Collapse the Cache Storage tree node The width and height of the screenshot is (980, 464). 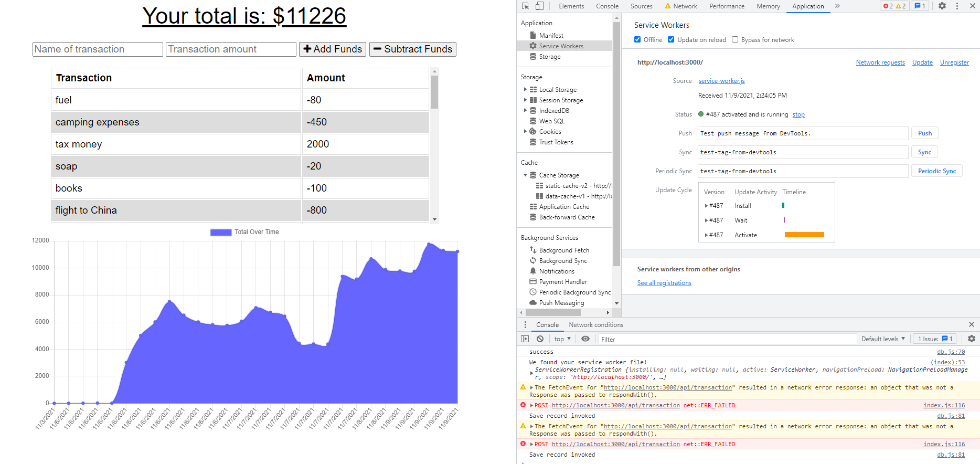coord(525,175)
